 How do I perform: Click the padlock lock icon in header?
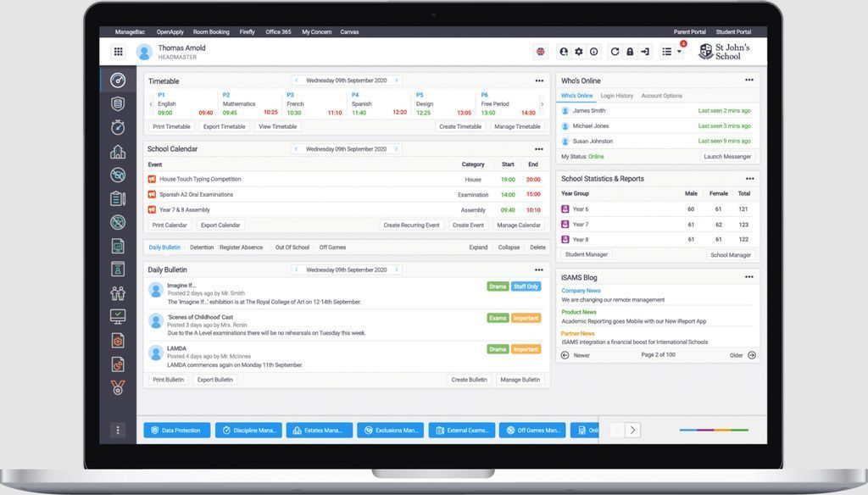tap(630, 52)
